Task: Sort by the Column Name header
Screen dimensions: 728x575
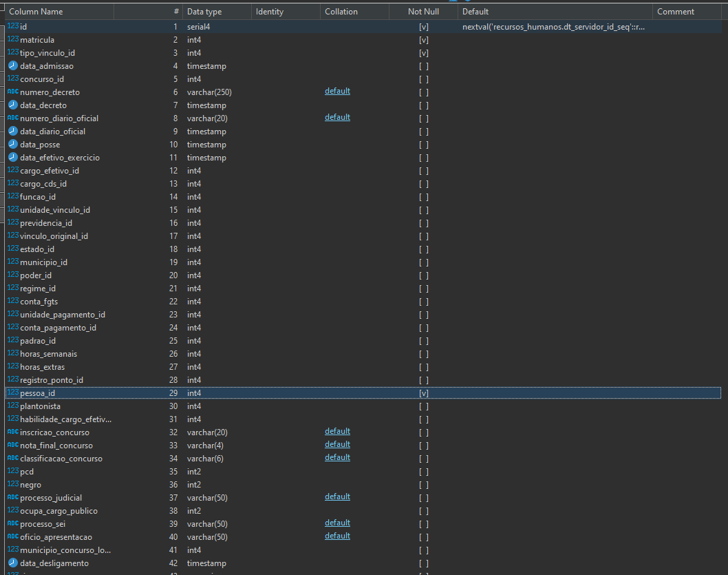Action: (x=59, y=12)
